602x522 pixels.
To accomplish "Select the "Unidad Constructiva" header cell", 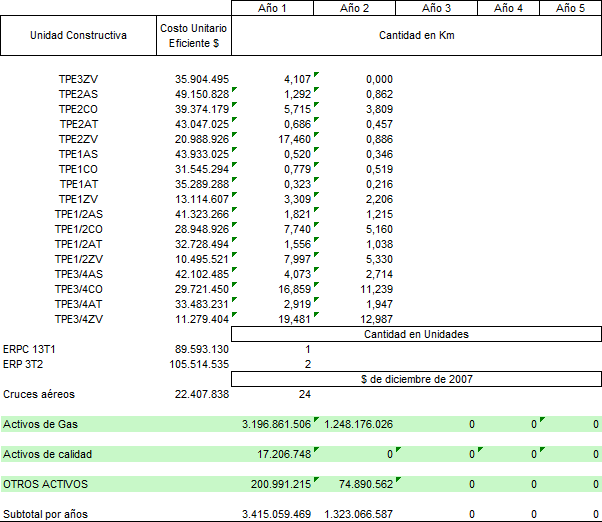I will [78, 36].
